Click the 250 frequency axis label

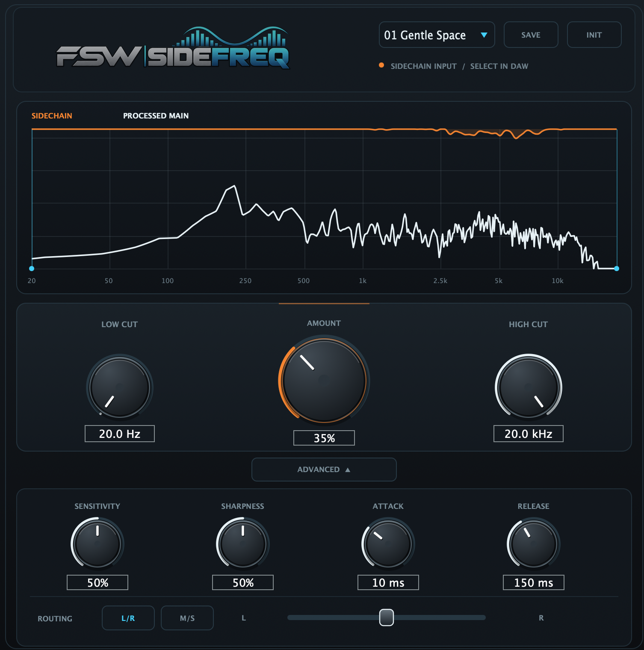(x=245, y=281)
